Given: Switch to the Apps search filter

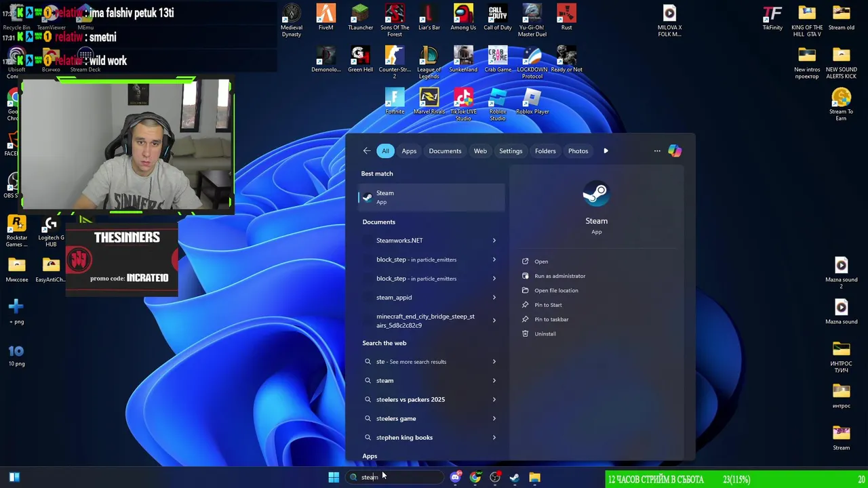Looking at the screenshot, I should click(x=409, y=151).
